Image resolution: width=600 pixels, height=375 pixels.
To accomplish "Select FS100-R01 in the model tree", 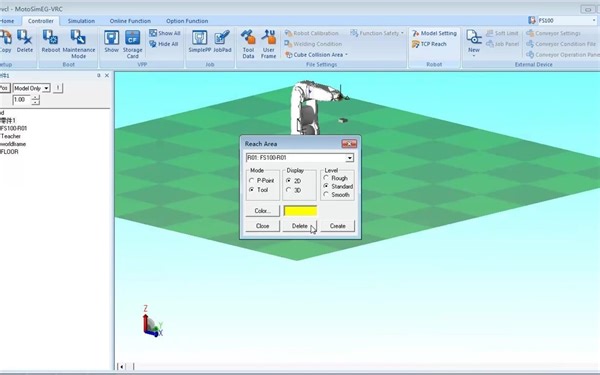I will coord(13,128).
